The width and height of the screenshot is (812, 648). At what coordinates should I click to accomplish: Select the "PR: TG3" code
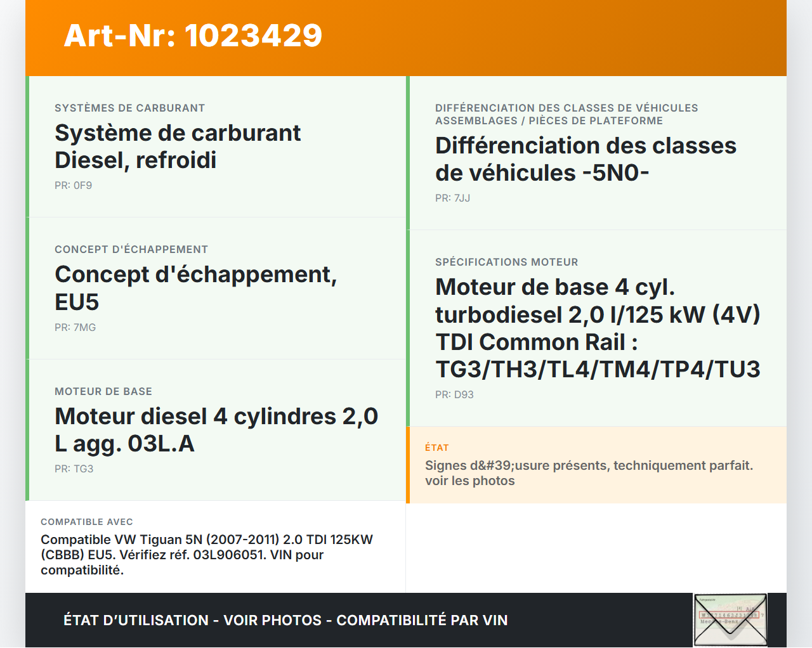[74, 469]
